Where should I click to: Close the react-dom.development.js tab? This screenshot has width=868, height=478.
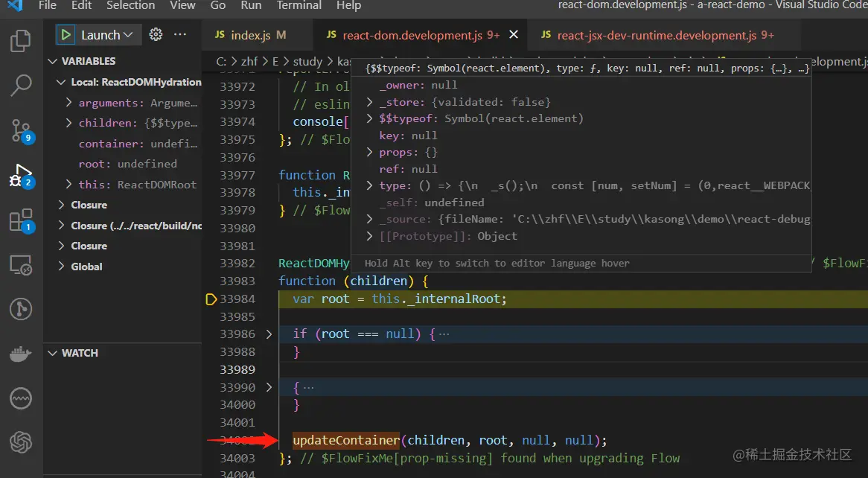click(514, 34)
